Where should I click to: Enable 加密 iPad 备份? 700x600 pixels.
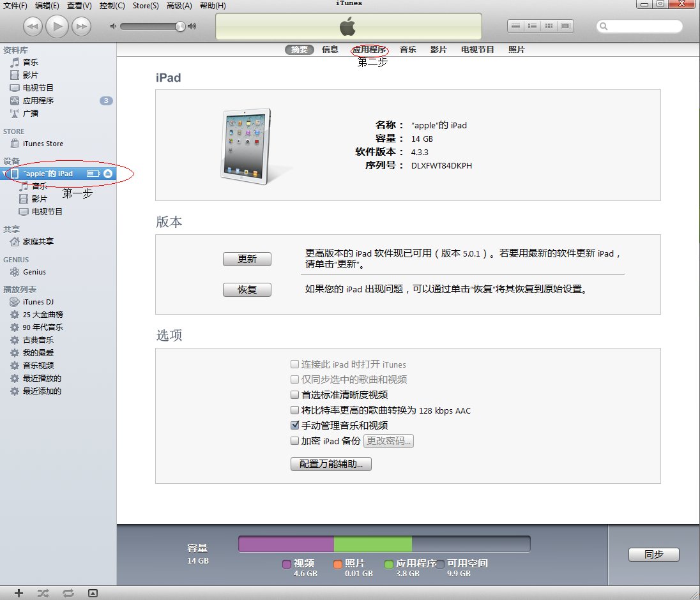(x=294, y=441)
